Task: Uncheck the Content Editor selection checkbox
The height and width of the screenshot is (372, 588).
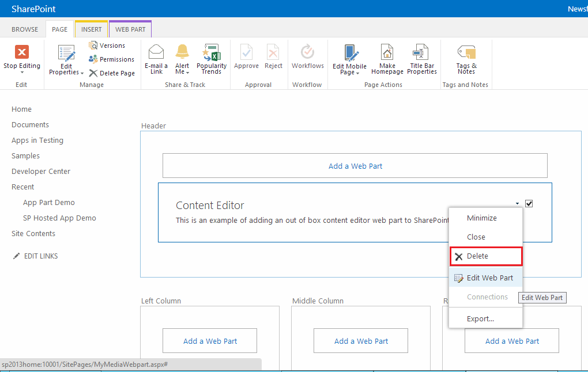Action: [x=529, y=203]
